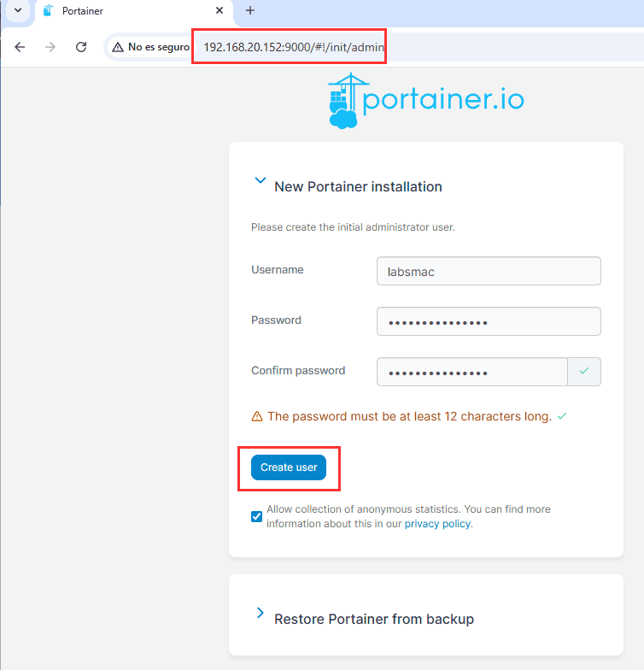Image resolution: width=644 pixels, height=670 pixels.
Task: Click the browser back arrow
Action: point(20,48)
